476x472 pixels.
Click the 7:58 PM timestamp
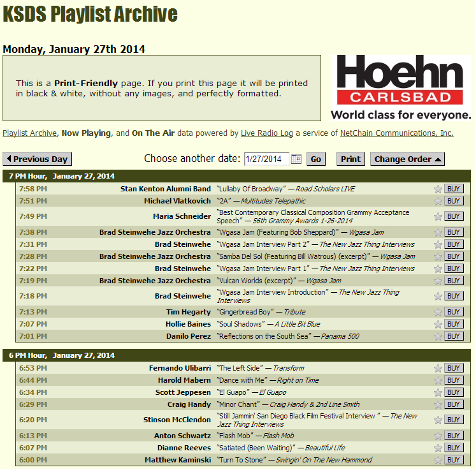point(33,189)
